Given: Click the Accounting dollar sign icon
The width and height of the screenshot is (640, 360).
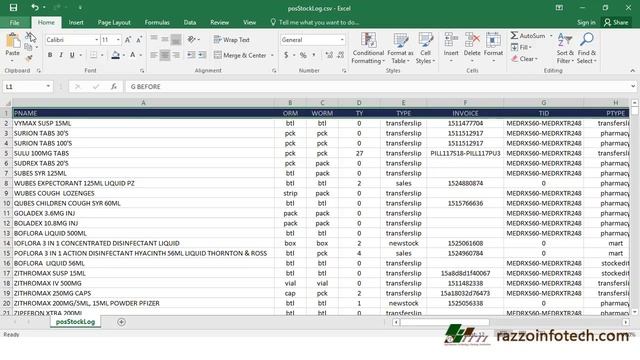Looking at the screenshot, I should coord(286,55).
